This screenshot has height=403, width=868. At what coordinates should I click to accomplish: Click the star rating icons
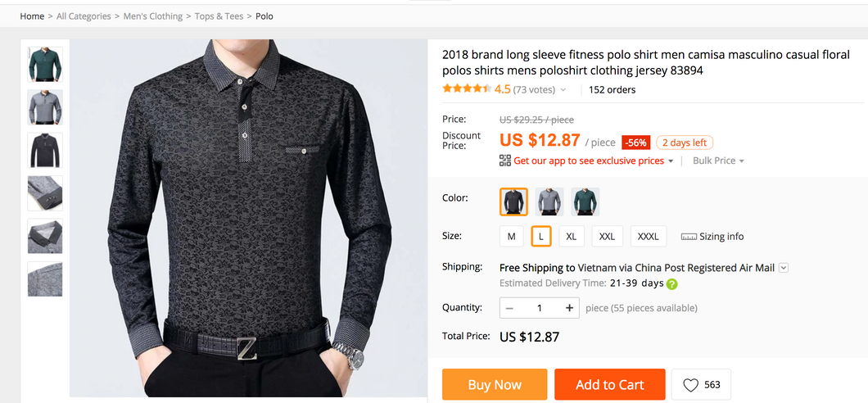(466, 88)
